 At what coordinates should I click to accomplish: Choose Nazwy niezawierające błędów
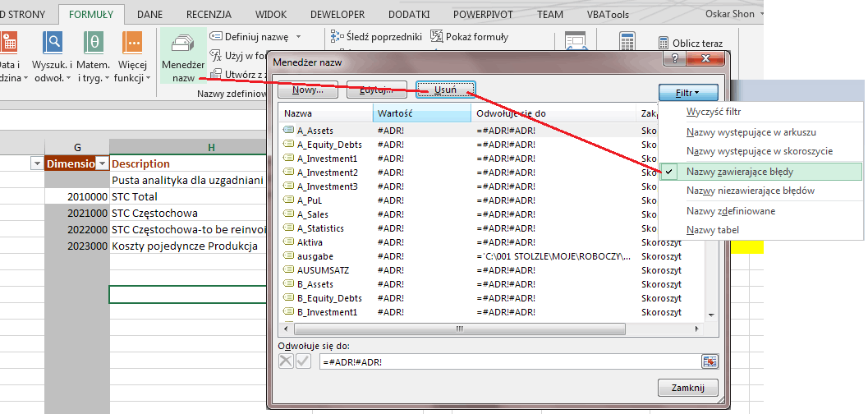coord(760,191)
